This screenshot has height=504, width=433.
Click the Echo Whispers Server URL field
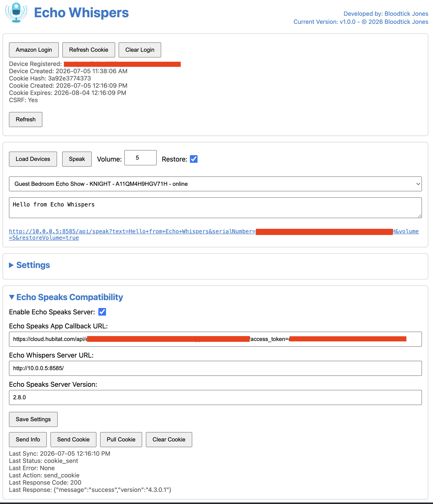point(215,368)
